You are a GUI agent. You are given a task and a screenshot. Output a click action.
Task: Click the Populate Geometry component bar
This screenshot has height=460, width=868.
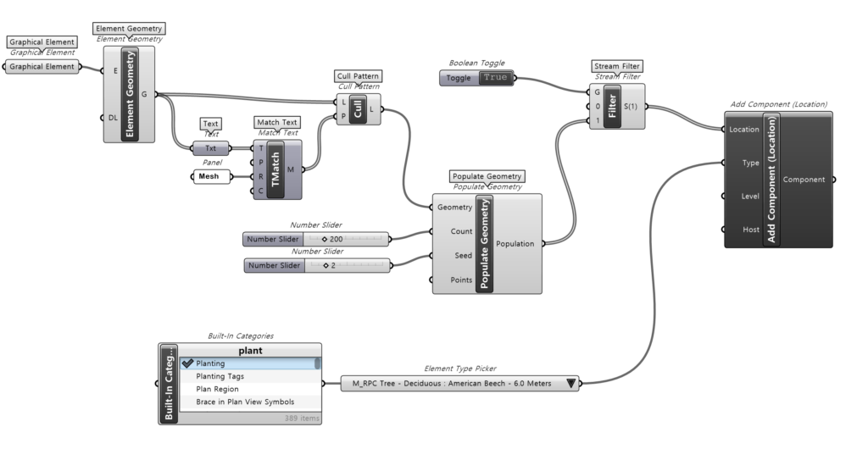click(x=484, y=244)
